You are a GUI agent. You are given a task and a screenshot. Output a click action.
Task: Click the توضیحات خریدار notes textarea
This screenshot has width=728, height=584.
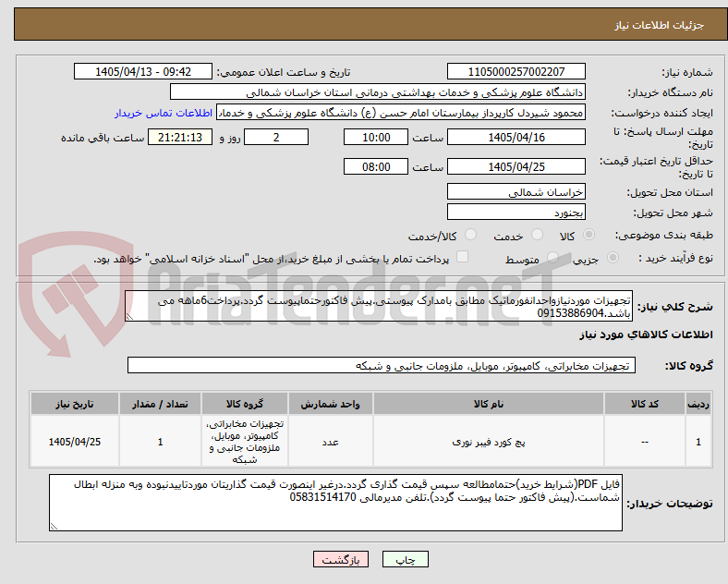335,503
